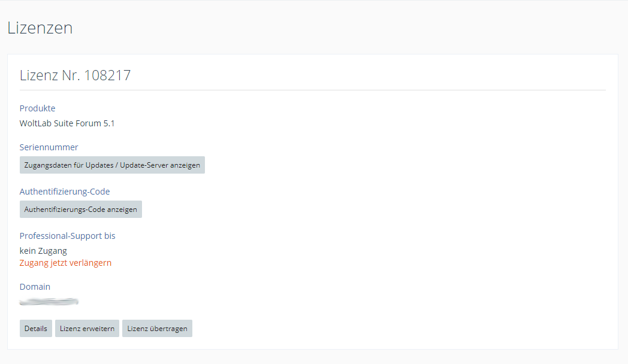The height and width of the screenshot is (364, 628).
Task: Click the Professional-Support bis label
Action: click(x=67, y=236)
